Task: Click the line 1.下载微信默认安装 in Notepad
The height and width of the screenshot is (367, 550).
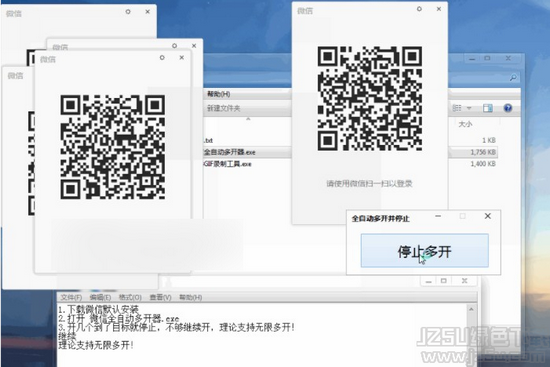Action: coord(99,309)
